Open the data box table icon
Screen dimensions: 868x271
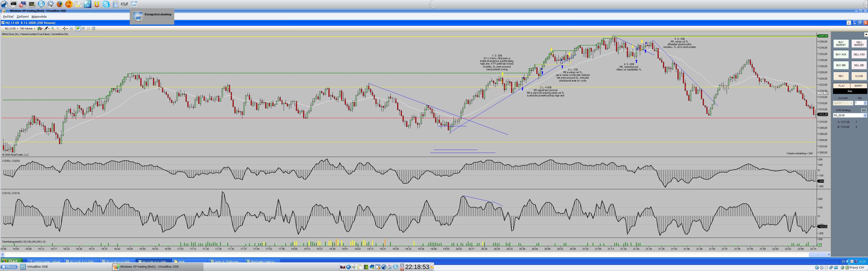(93, 29)
